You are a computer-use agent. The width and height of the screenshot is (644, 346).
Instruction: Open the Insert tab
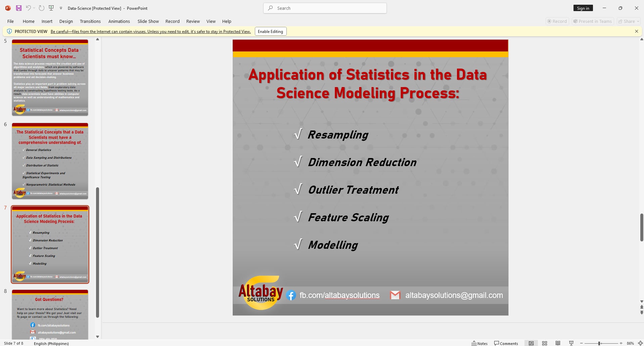click(47, 21)
